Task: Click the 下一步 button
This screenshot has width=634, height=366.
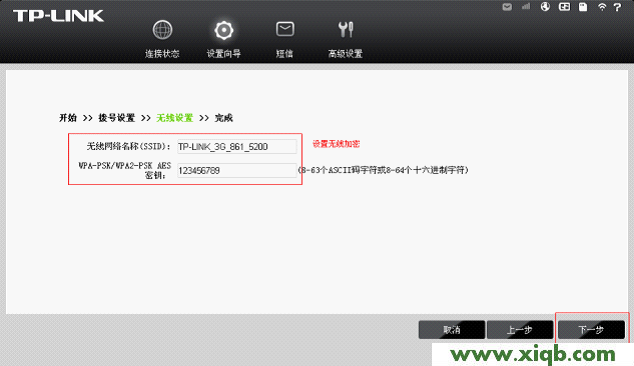Action: [x=591, y=330]
